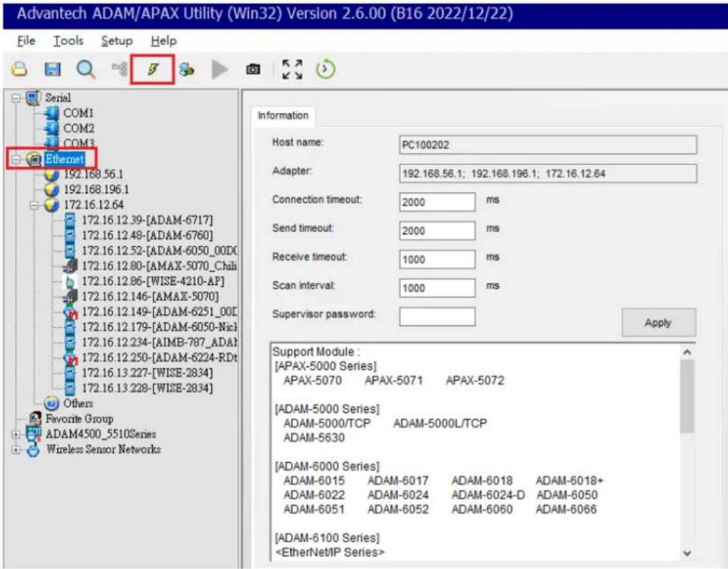Click the Connection timeout input field
728x569 pixels.
(437, 203)
